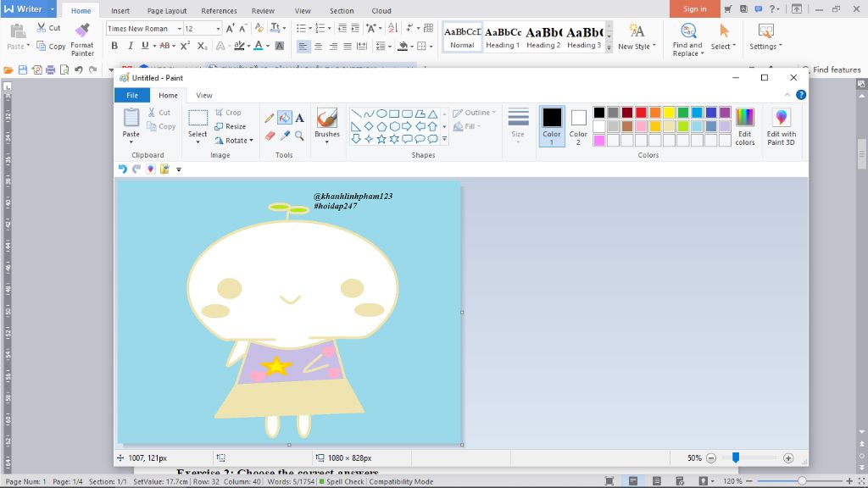Click the Paint Paste clipboard icon

click(x=131, y=118)
